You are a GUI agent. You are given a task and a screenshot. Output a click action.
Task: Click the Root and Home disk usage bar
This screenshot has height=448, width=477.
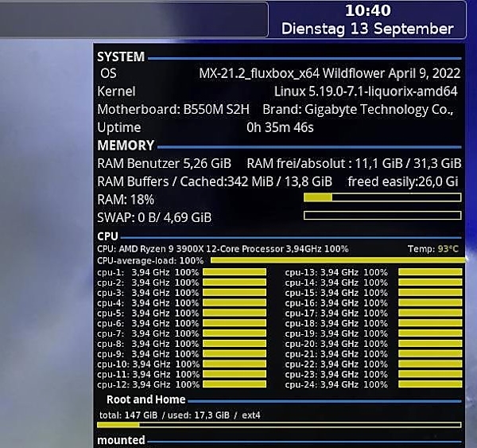tap(279, 424)
